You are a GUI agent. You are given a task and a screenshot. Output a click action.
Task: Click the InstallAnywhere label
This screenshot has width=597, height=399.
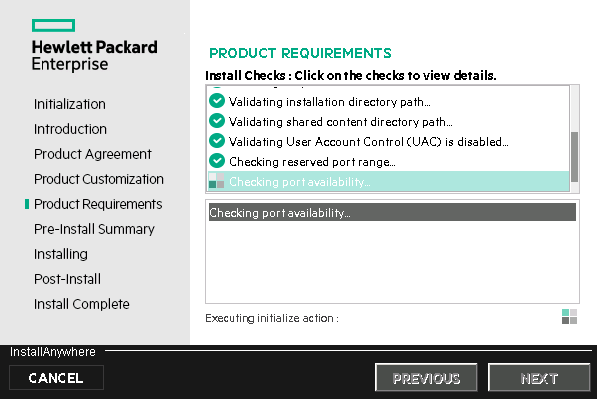[53, 351]
